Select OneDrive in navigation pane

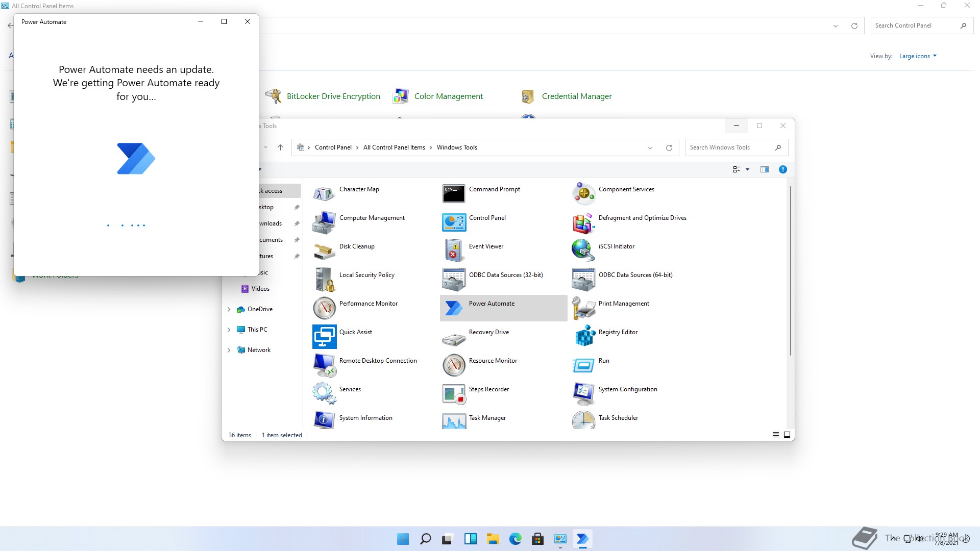(x=260, y=309)
